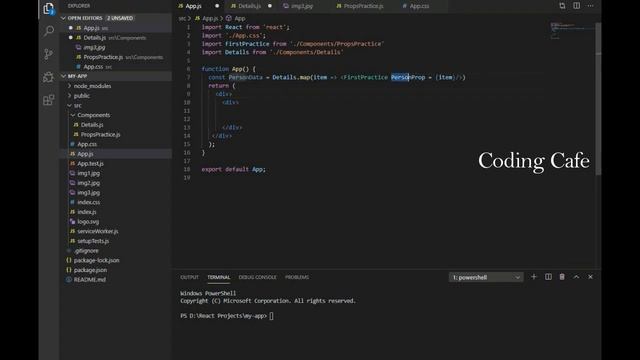Create a new terminal with plus icon

point(533,277)
